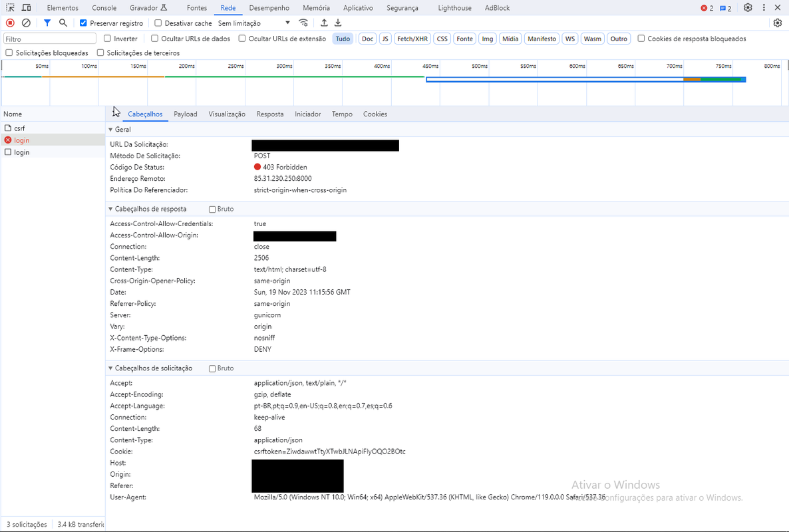Check Solicitações de terceiros
Image resolution: width=789 pixels, height=532 pixels.
click(x=100, y=53)
